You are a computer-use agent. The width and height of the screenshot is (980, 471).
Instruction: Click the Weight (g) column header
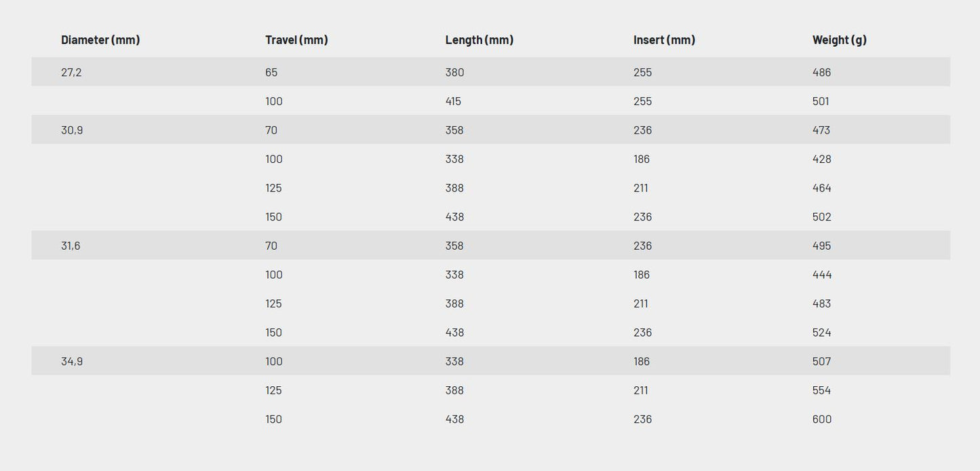(x=839, y=40)
